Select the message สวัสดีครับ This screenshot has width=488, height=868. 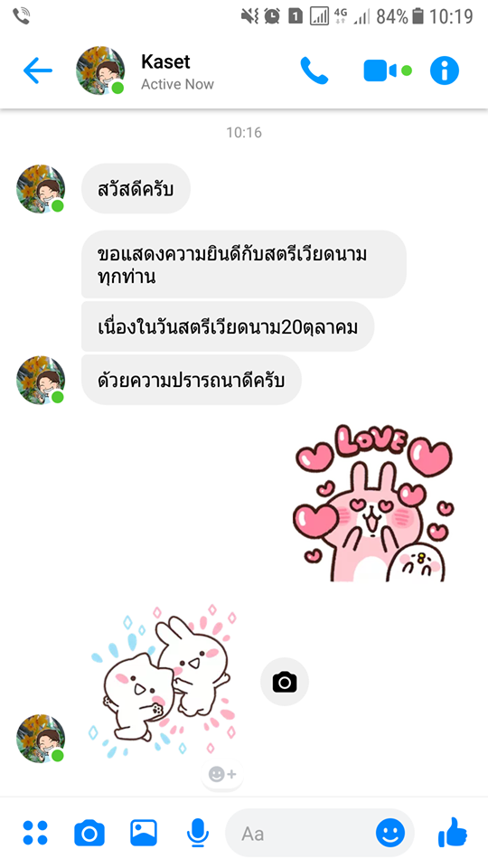136,189
